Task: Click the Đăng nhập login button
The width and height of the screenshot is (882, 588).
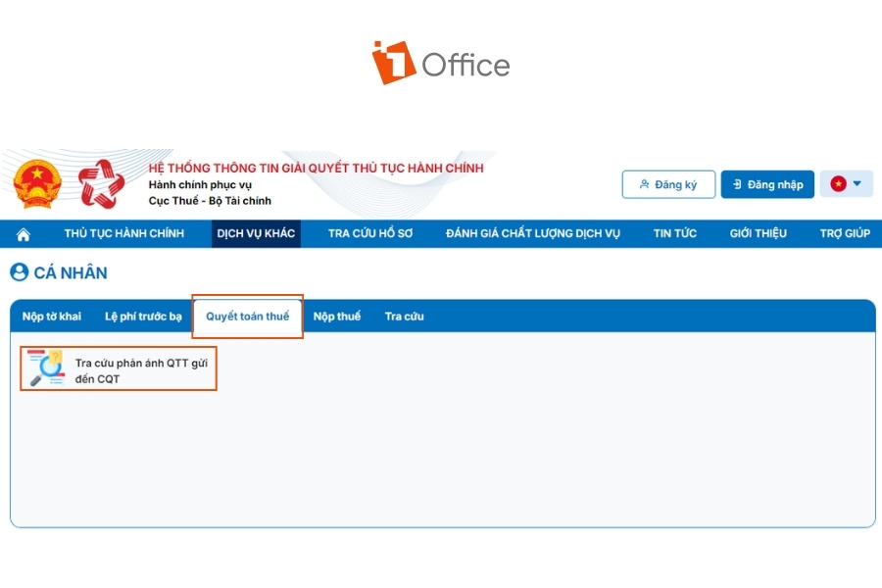Action: pyautogui.click(x=767, y=184)
